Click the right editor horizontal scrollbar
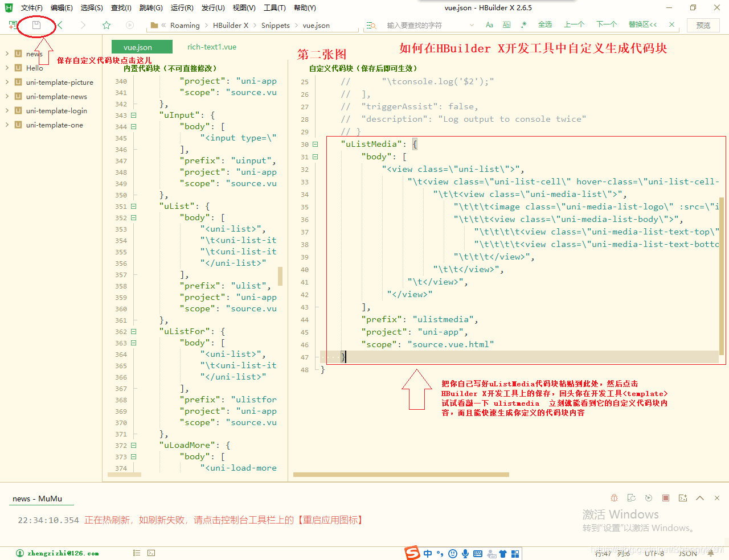This screenshot has width=729, height=560. [x=401, y=475]
